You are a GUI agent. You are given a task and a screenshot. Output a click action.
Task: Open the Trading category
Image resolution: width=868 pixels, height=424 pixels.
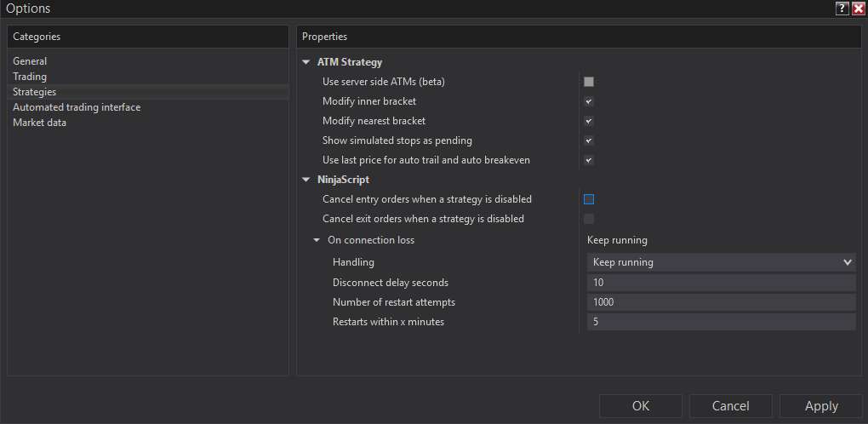coord(30,77)
